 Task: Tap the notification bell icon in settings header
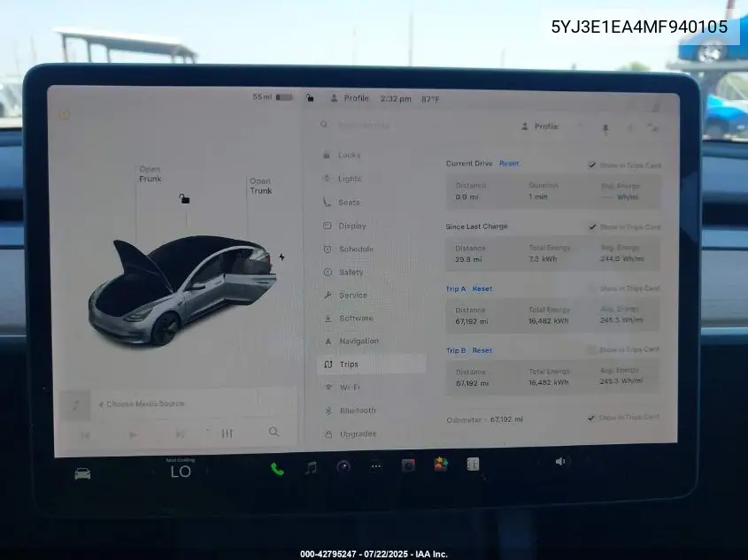pos(605,128)
